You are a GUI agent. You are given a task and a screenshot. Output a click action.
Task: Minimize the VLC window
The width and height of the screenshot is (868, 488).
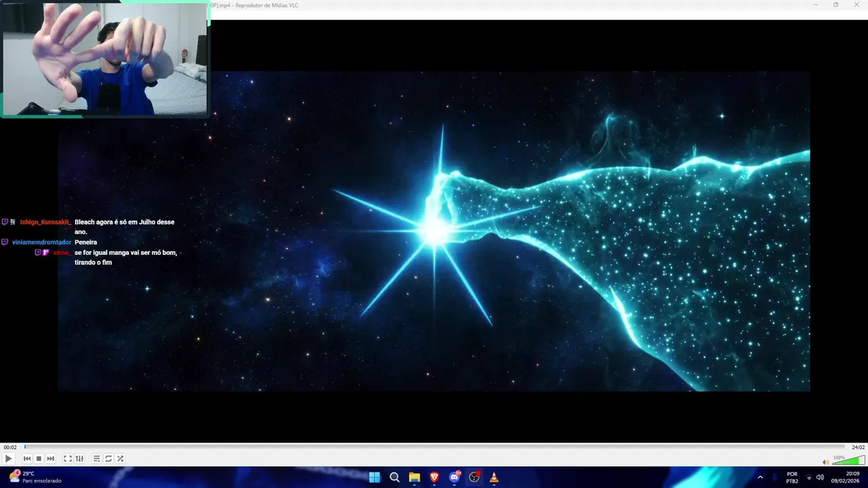[x=816, y=5]
